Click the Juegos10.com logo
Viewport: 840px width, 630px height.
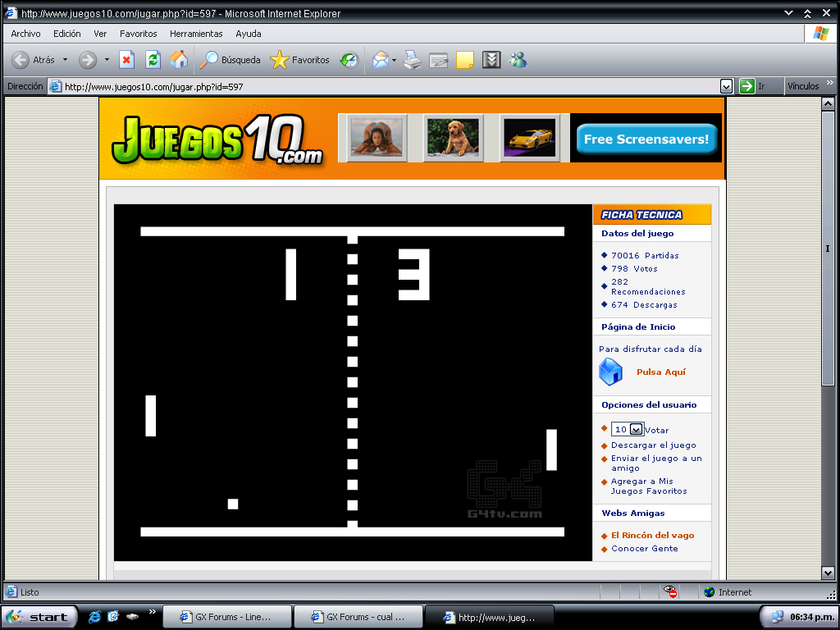click(x=217, y=139)
